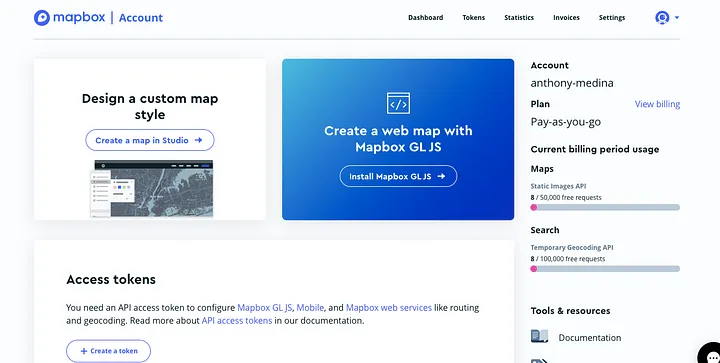Click the Static Images API usage bar

605,207
